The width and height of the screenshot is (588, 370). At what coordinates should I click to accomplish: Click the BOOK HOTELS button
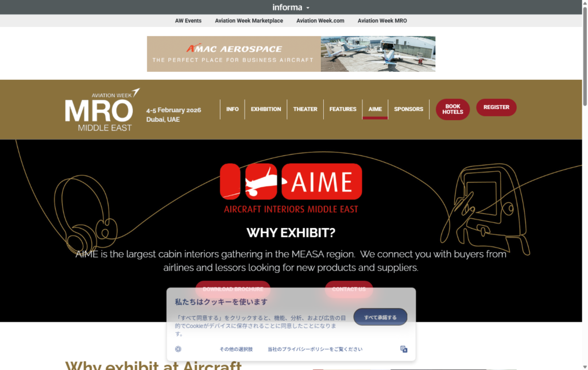[x=452, y=109]
